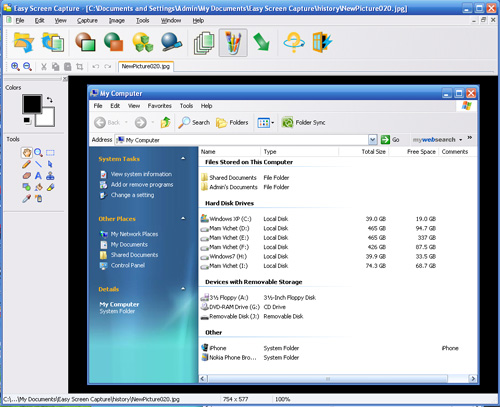Click the toolbar overflow chevron beside mywebsearch
Image resolution: width=500 pixels, height=407 pixels.
point(470,137)
